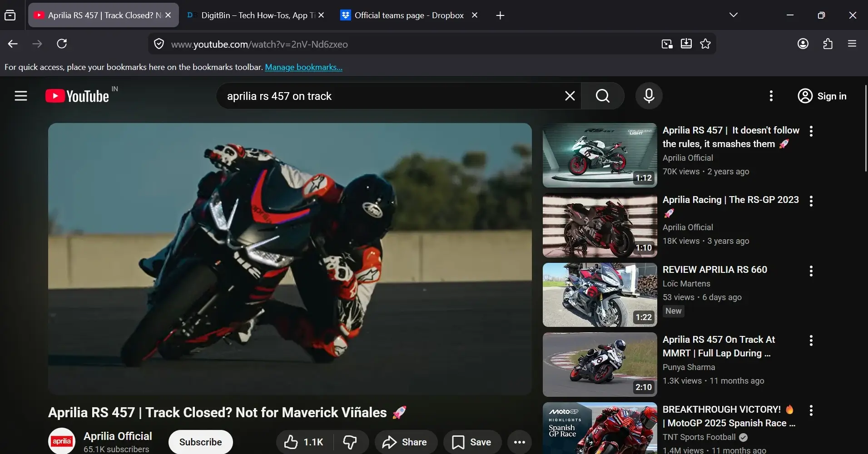Open the tracking protection shield in address bar
The image size is (868, 454).
click(x=159, y=44)
